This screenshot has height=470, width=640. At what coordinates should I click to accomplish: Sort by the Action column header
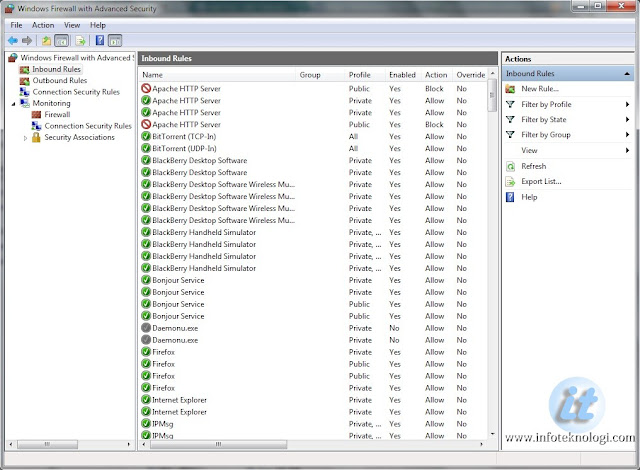437,75
